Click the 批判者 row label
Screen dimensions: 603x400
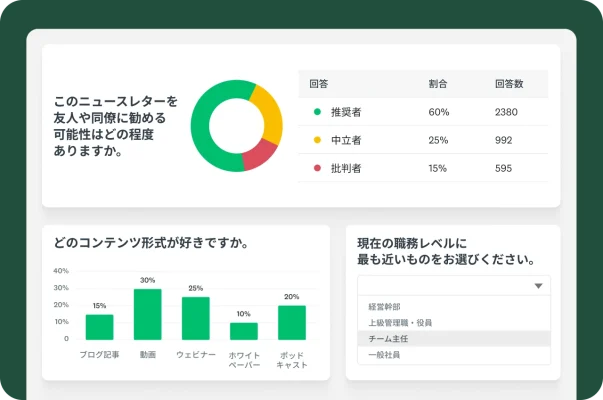[x=346, y=168]
